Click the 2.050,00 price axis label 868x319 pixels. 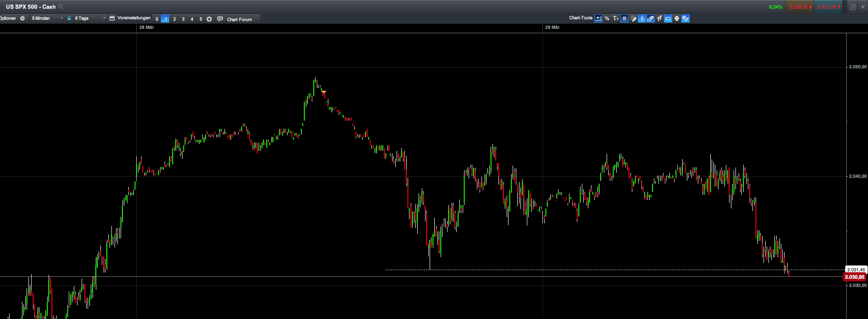pyautogui.click(x=857, y=67)
